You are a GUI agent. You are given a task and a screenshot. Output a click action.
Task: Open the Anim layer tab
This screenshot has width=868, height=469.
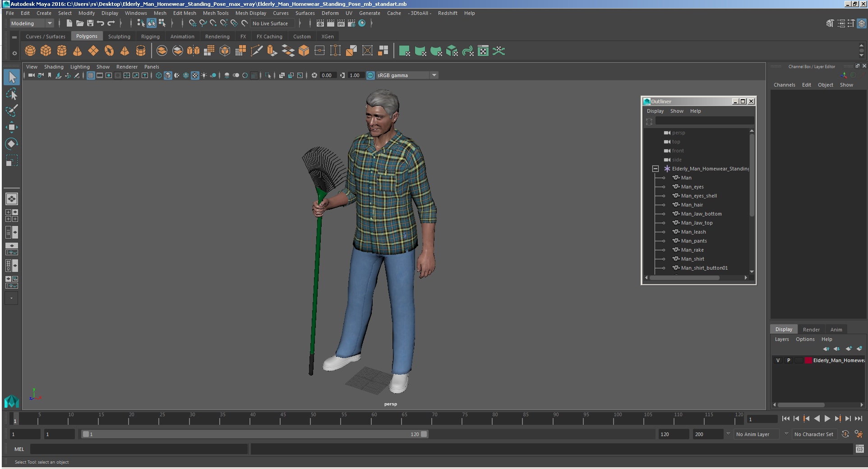click(836, 329)
